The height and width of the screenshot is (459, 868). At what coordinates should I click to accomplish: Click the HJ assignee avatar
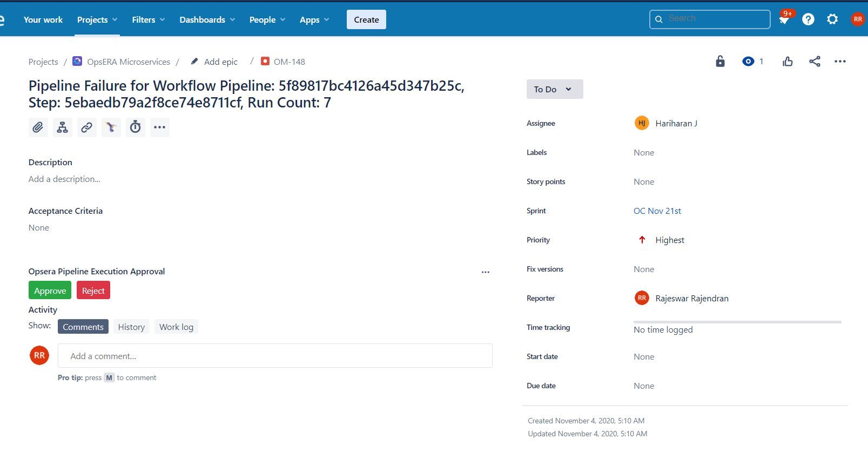click(641, 123)
